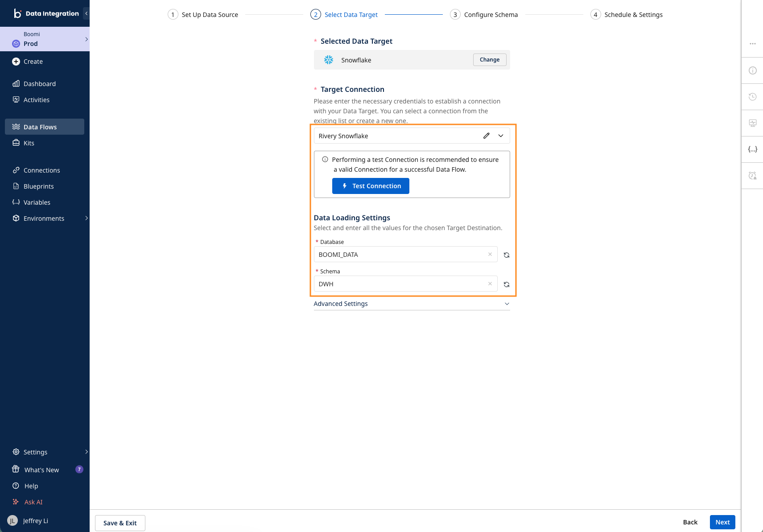Click the Next button

pyautogui.click(x=722, y=522)
